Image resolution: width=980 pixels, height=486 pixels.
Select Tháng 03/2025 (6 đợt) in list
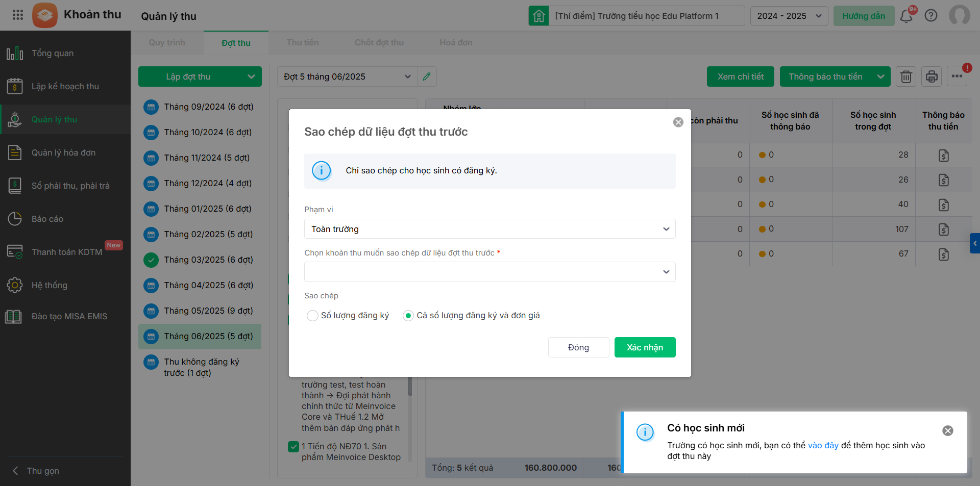[208, 260]
